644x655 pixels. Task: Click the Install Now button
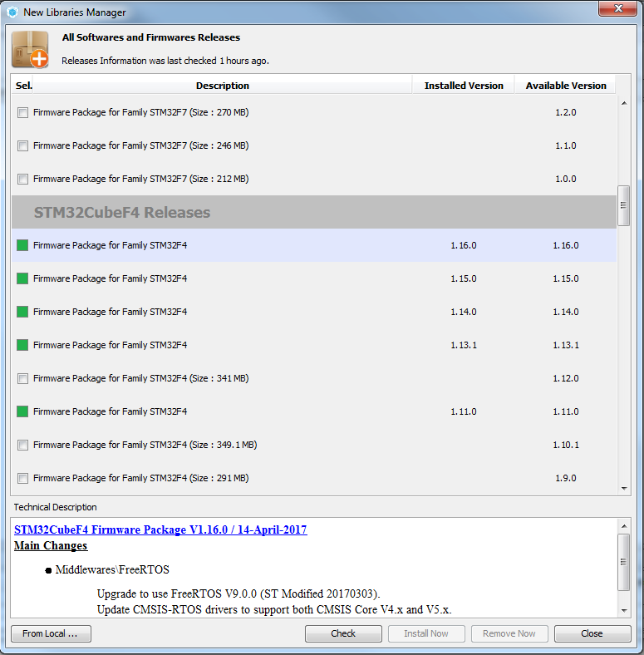(426, 633)
